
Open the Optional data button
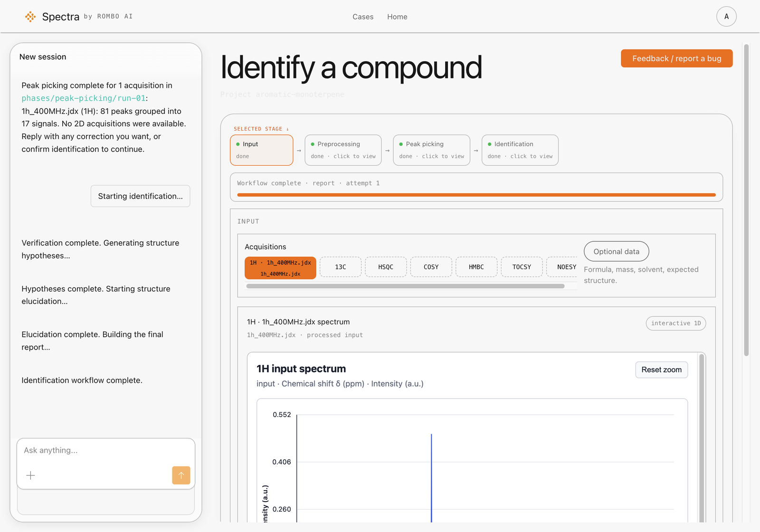617,251
